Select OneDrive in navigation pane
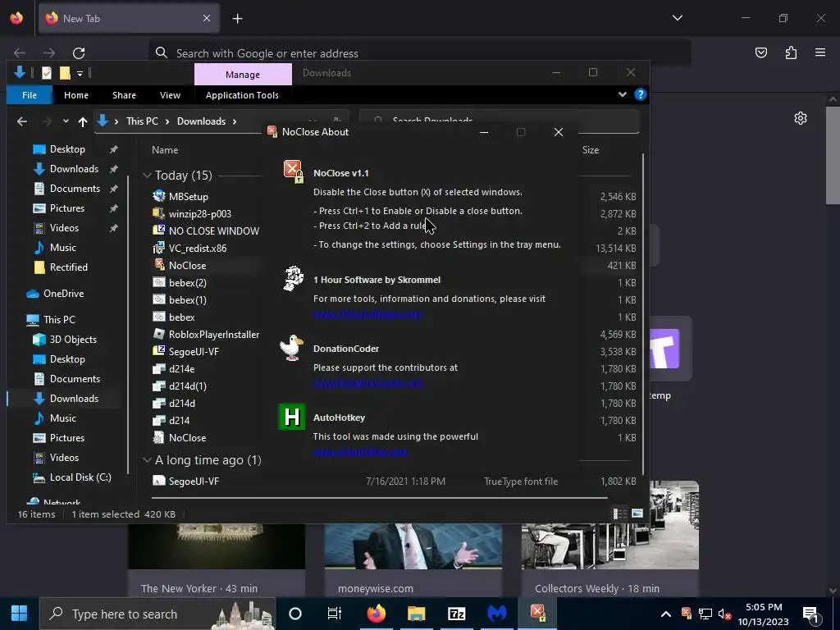This screenshot has height=630, width=840. pos(63,294)
